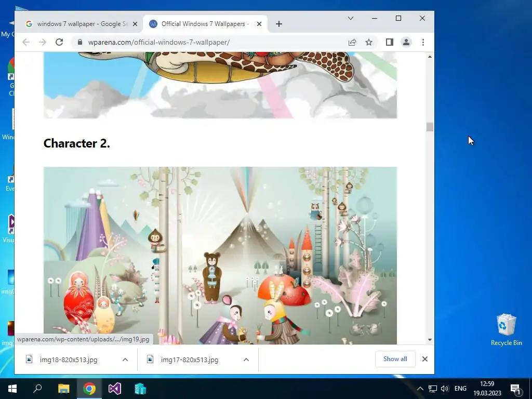Open File Explorer from taskbar
532x399 pixels.
click(x=63, y=389)
